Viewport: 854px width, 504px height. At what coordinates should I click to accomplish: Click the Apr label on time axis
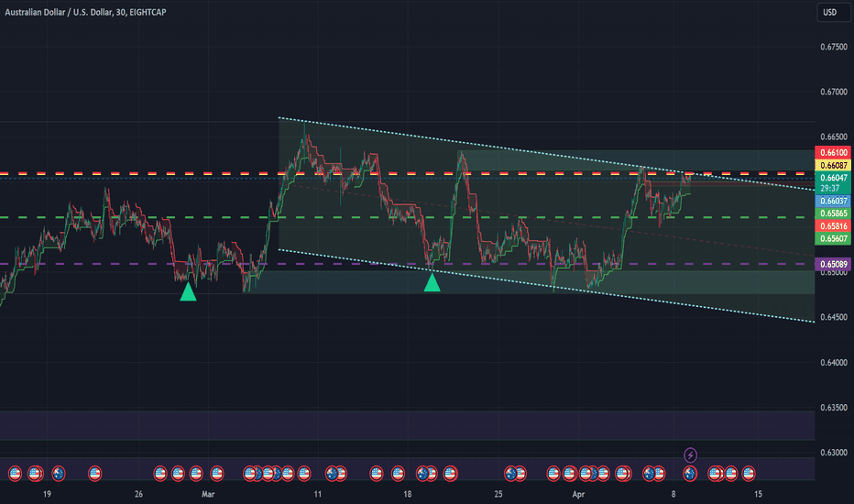(x=578, y=494)
